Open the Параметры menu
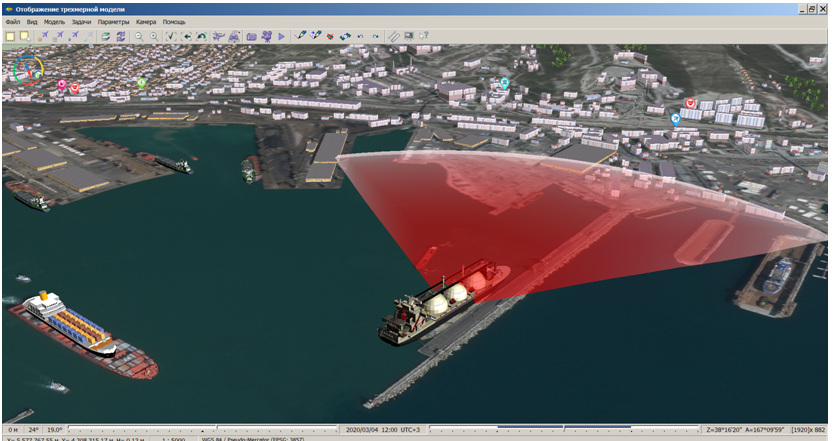This screenshot has height=441, width=834. pos(114,21)
